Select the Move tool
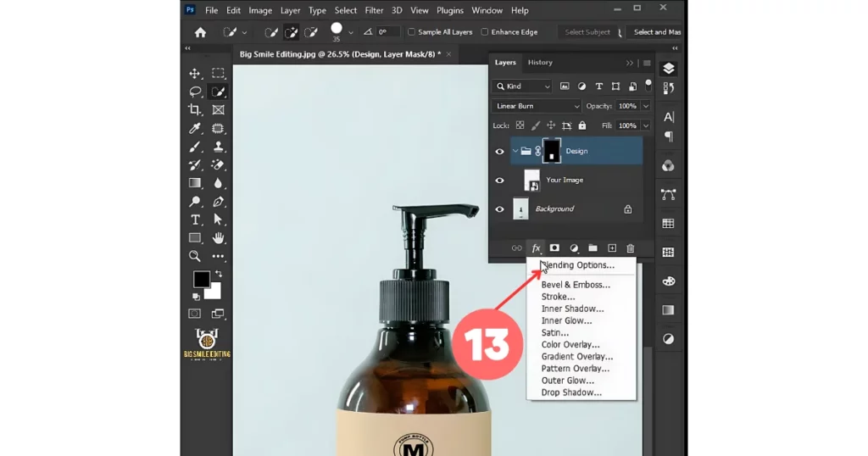This screenshot has height=456, width=868. pyautogui.click(x=195, y=74)
